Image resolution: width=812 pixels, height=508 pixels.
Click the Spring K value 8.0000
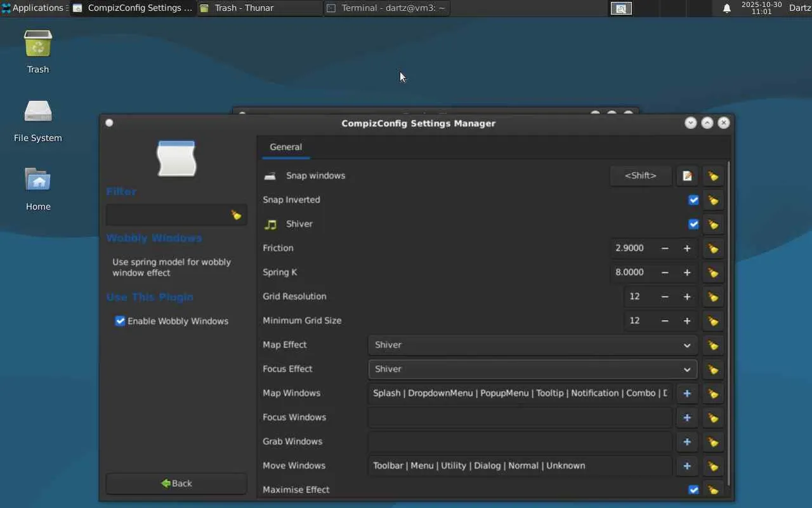(630, 272)
